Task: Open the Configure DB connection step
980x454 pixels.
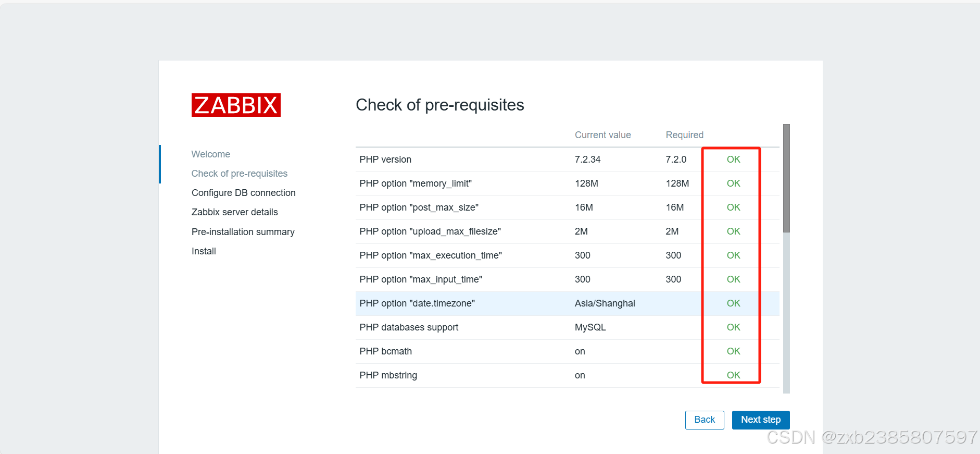Action: click(243, 192)
